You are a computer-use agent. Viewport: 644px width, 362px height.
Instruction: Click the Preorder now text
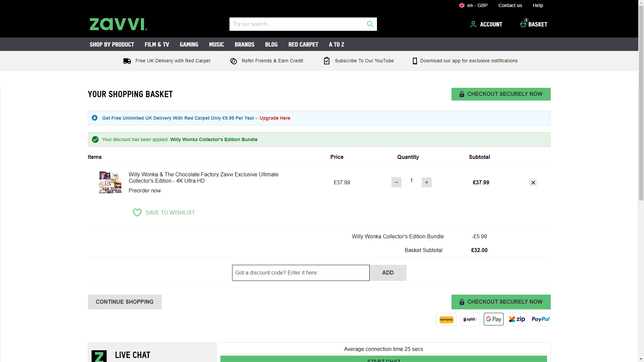(x=145, y=191)
